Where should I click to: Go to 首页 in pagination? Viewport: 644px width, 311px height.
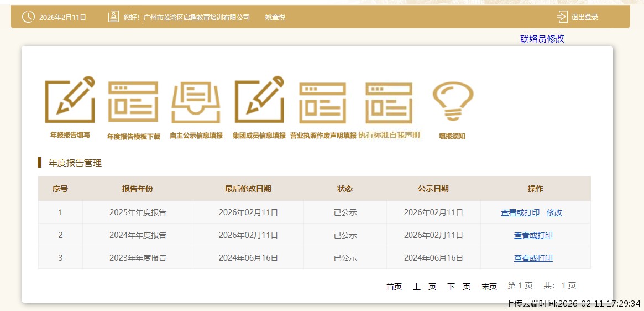394,286
